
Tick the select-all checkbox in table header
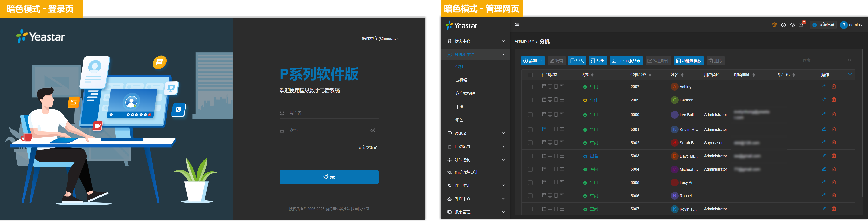[x=530, y=75]
